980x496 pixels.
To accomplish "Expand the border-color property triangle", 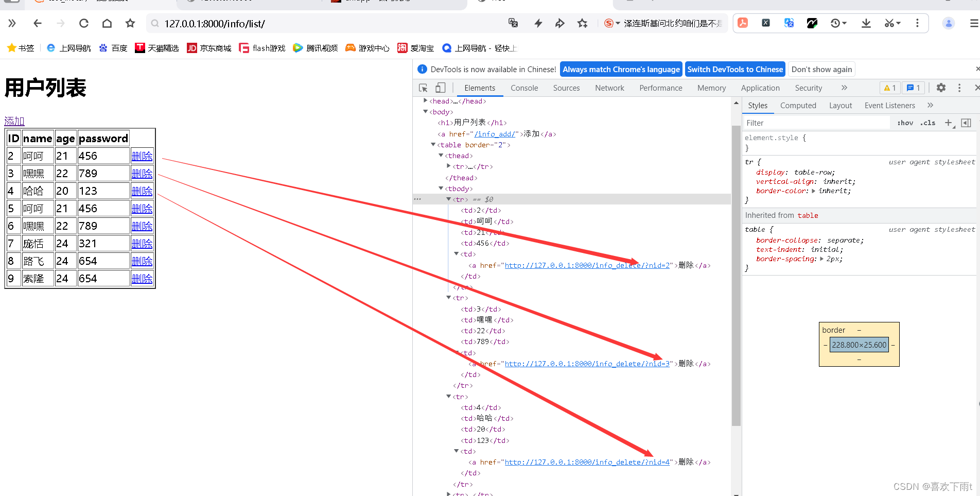I will [813, 191].
